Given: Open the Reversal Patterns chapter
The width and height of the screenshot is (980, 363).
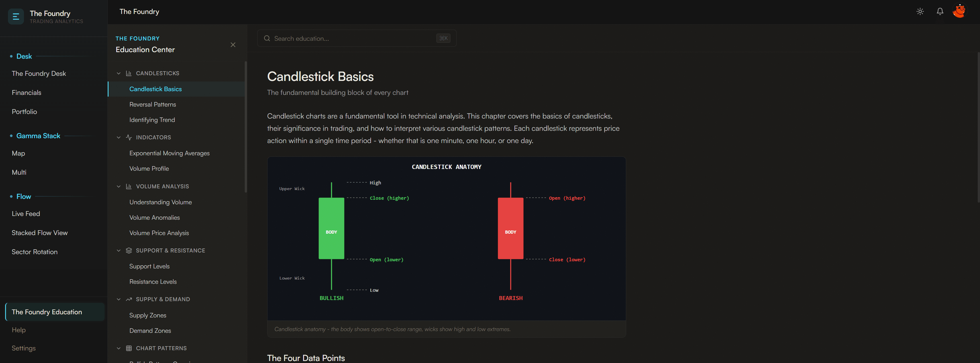Looking at the screenshot, I should click(x=152, y=104).
